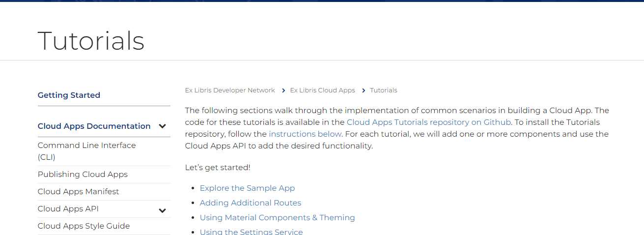Open Adding Additional Routes tutorial

tap(250, 203)
